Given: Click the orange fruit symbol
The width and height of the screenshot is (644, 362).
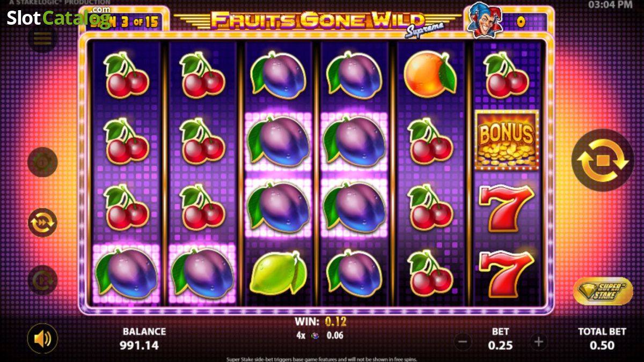Looking at the screenshot, I should click(x=430, y=74).
